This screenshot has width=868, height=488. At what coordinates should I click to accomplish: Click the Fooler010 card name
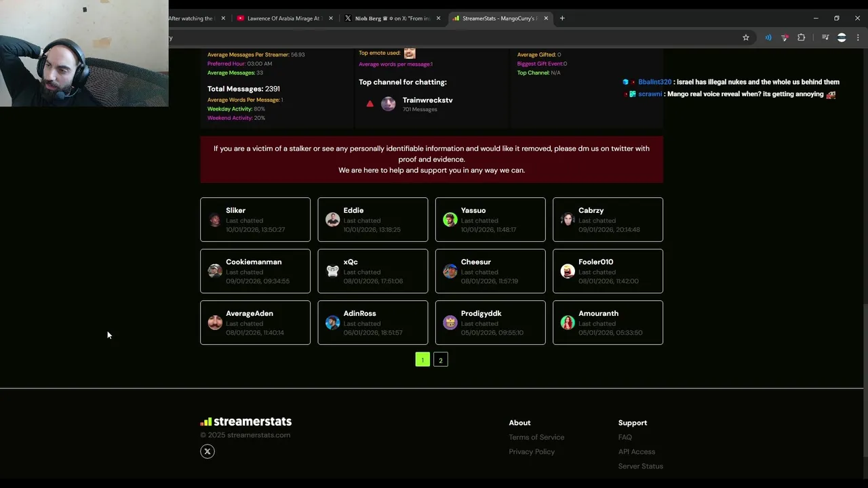pos(596,262)
